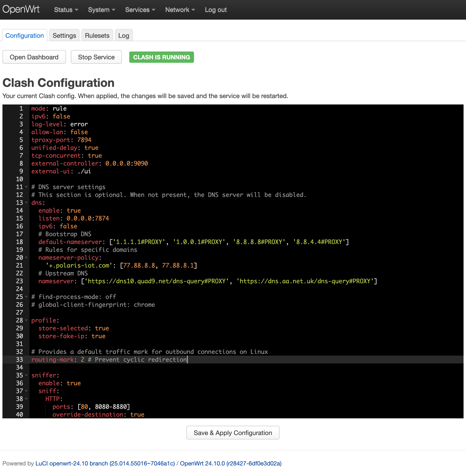Open the Network dropdown menu
Image resolution: width=466 pixels, height=476 pixels.
[x=180, y=10]
